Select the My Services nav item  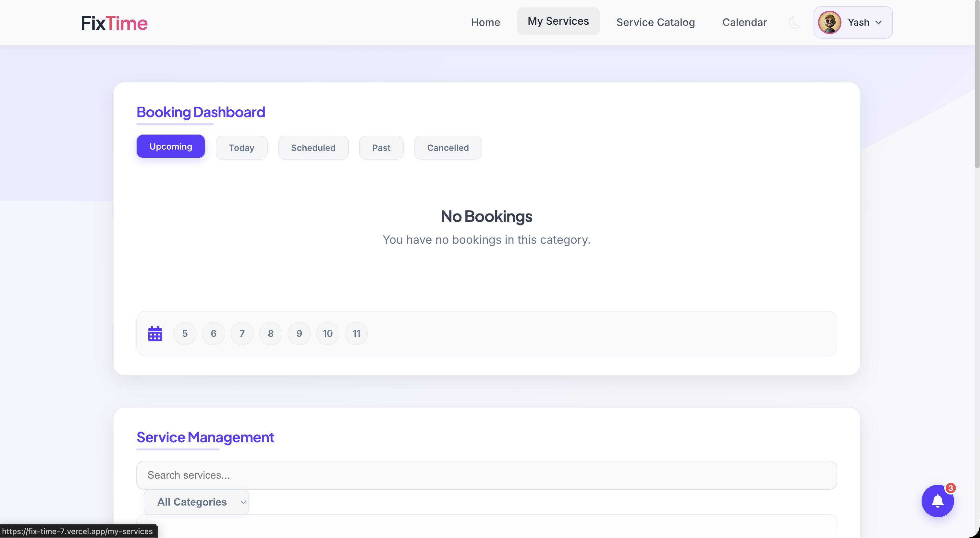[x=558, y=21]
